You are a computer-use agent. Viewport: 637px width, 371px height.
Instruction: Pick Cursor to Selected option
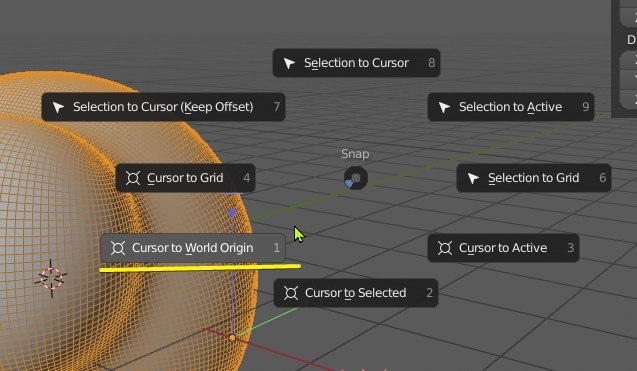point(356,293)
